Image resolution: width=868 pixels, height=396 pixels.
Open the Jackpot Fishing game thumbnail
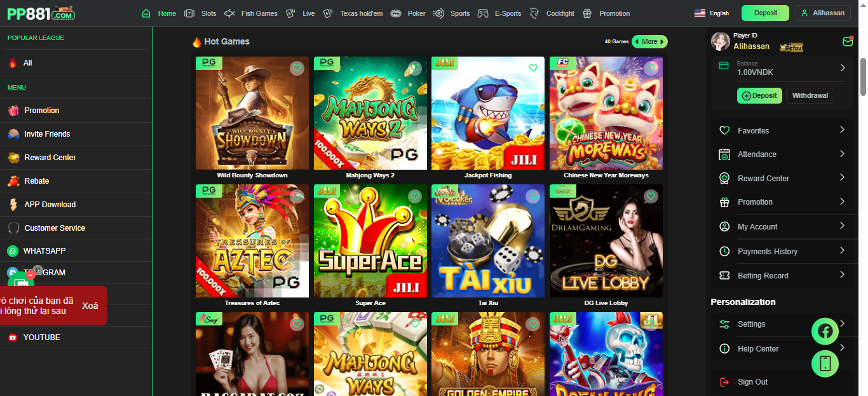coord(488,113)
